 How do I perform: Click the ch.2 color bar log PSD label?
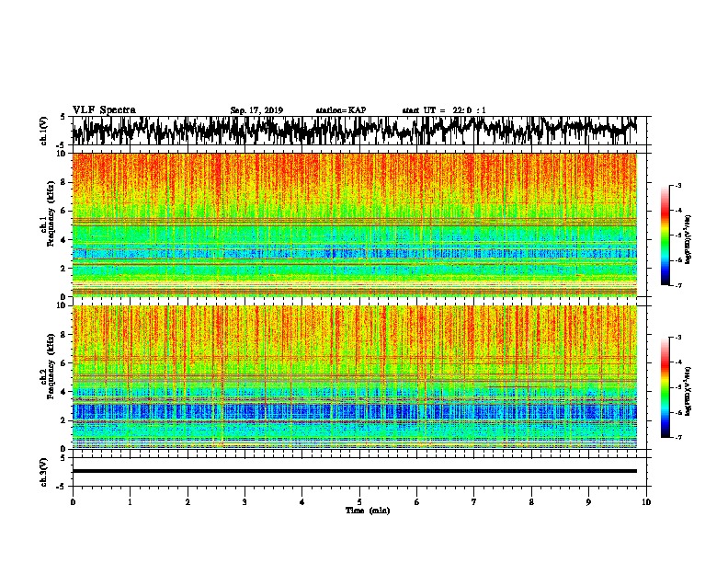[688, 391]
